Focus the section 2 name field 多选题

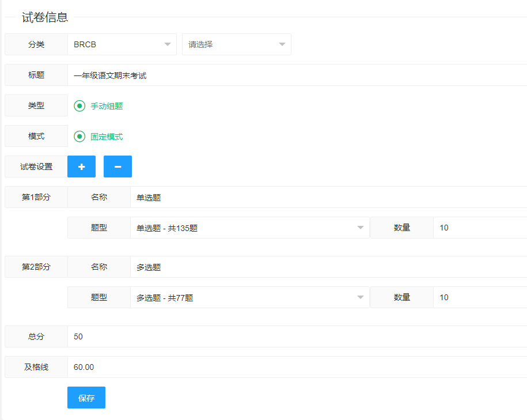tap(328, 267)
